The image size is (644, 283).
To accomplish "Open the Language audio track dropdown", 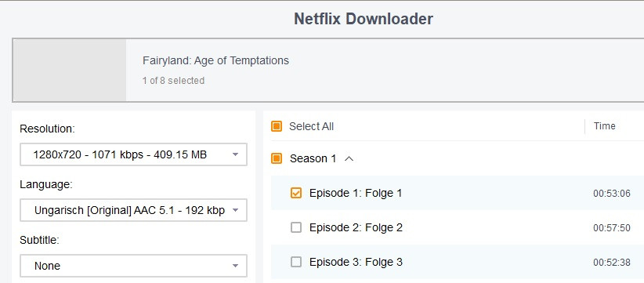I will [133, 210].
